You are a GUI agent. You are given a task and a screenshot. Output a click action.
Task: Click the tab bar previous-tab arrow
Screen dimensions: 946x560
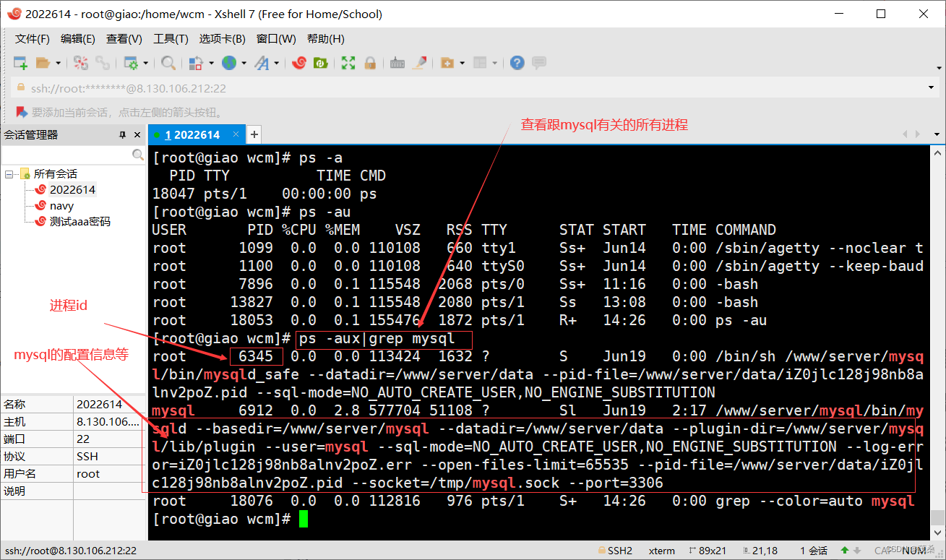tap(905, 134)
